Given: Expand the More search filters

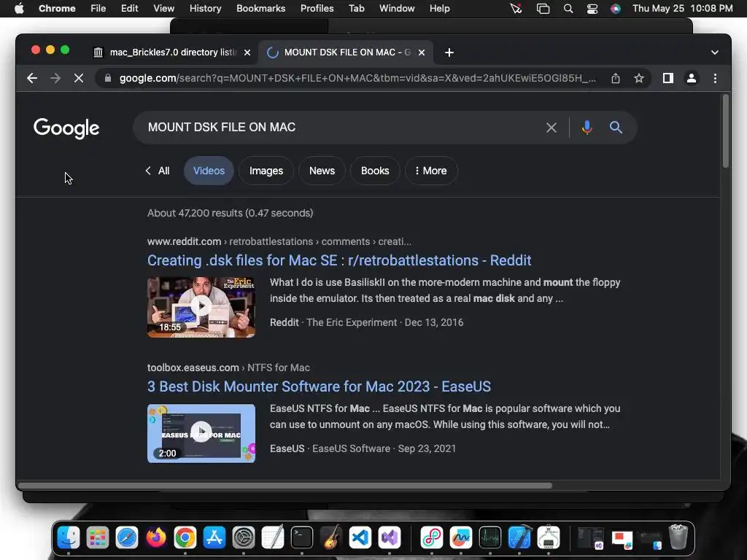Looking at the screenshot, I should 431,171.
